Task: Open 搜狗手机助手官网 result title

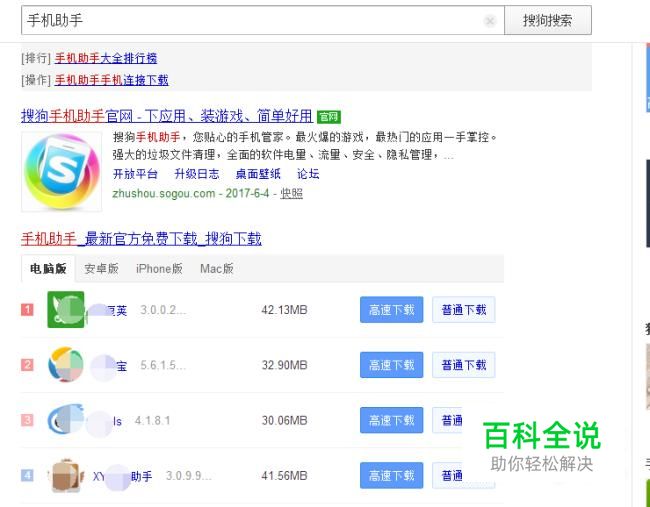Action: click(x=167, y=116)
